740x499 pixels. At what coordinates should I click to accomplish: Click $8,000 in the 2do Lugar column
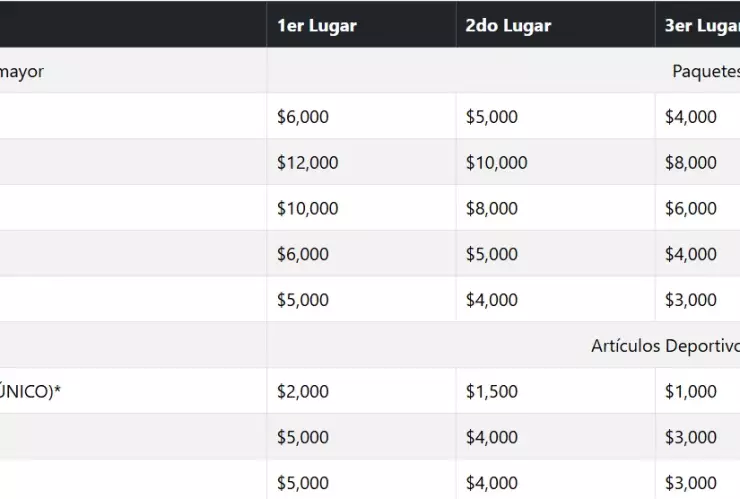[492, 209]
